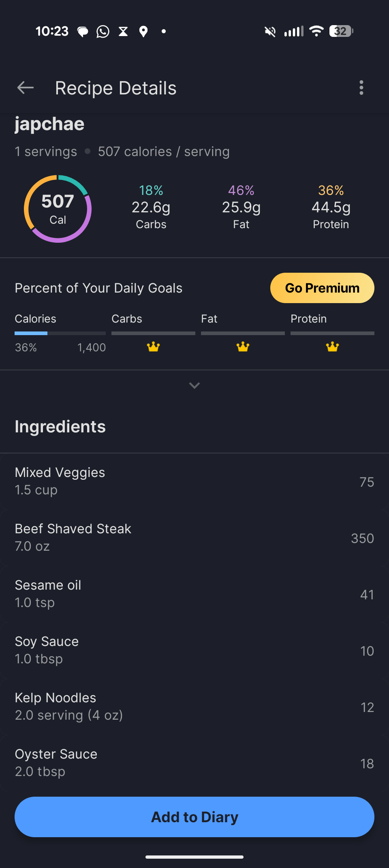
Task: Select the Beef Shaved Steak ingredient
Action: pyautogui.click(x=194, y=538)
